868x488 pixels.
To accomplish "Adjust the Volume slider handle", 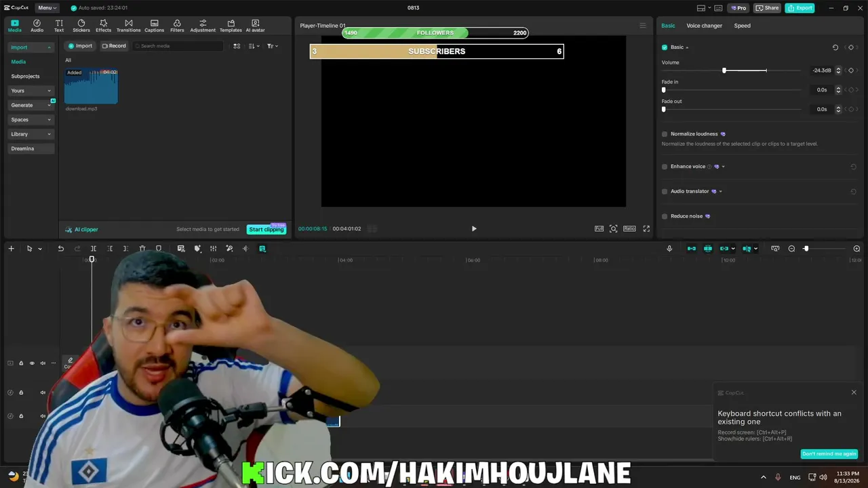I will (x=724, y=70).
